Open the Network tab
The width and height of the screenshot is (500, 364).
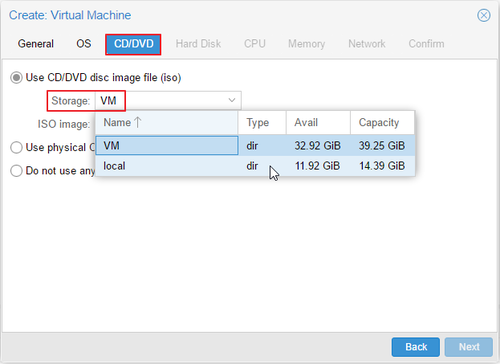tap(367, 44)
